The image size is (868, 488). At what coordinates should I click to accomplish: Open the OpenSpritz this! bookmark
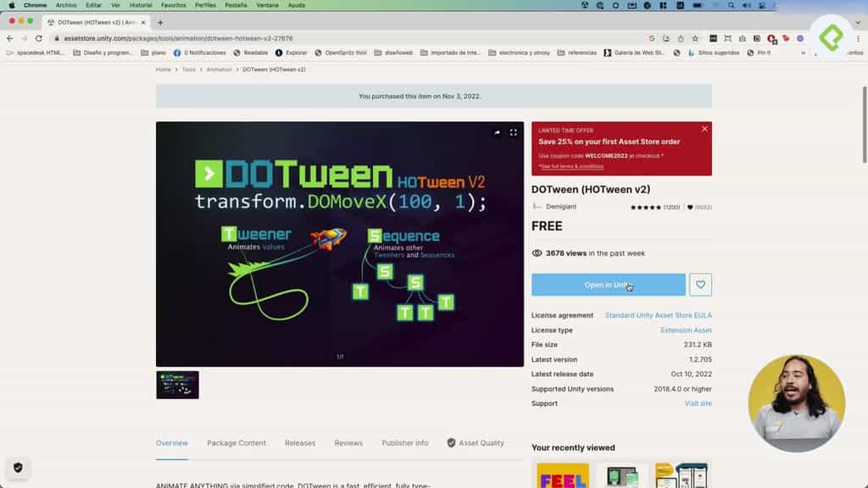point(341,53)
